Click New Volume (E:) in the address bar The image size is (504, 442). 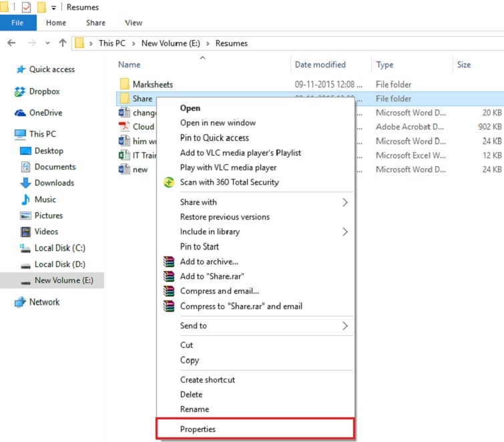pos(172,43)
